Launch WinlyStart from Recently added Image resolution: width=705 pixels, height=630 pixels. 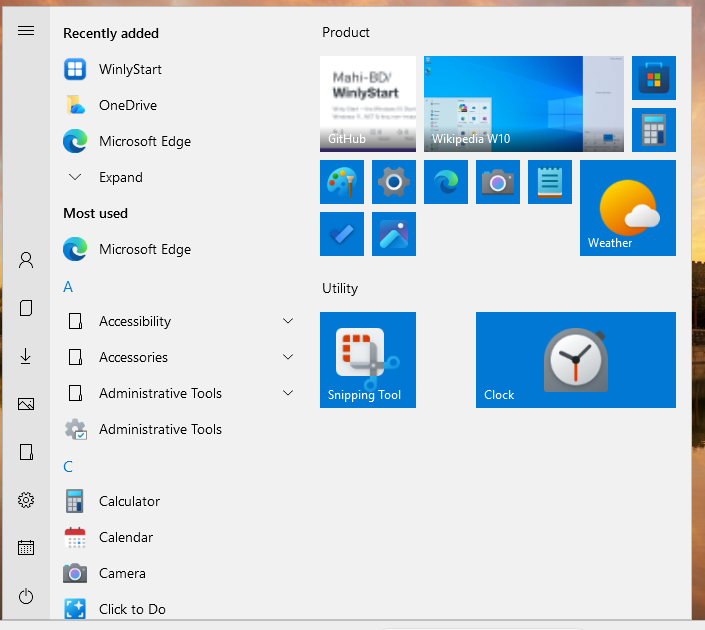point(180,69)
